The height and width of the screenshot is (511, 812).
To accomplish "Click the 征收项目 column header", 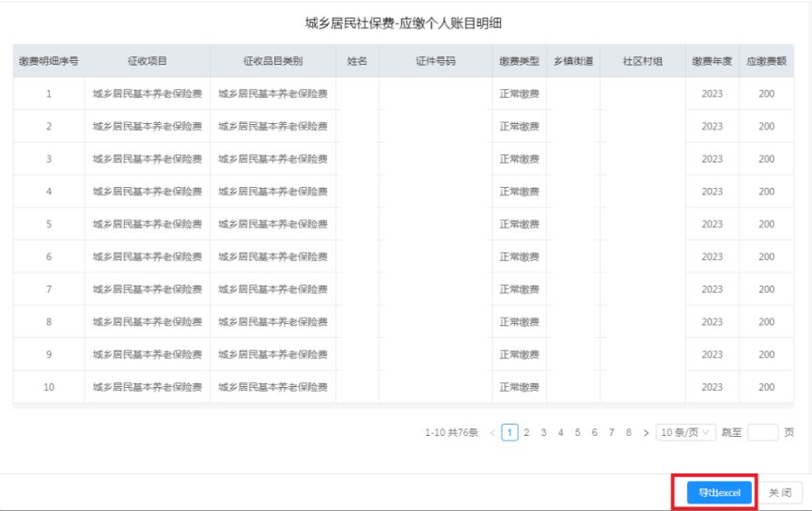I will click(148, 61).
